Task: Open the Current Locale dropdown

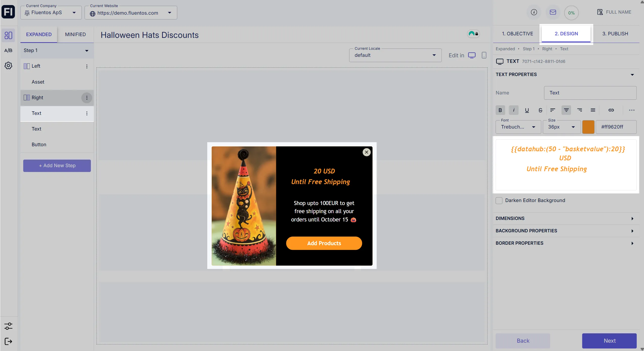Action: click(x=395, y=55)
